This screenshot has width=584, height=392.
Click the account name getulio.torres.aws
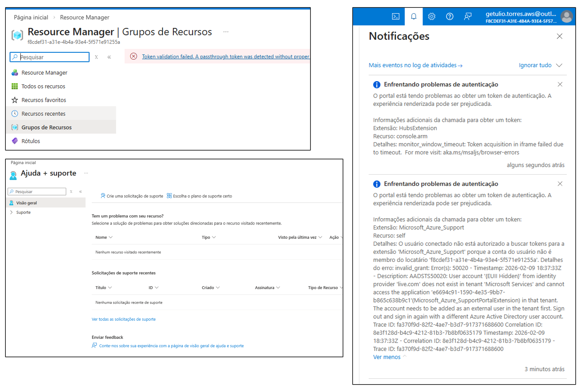521,14
